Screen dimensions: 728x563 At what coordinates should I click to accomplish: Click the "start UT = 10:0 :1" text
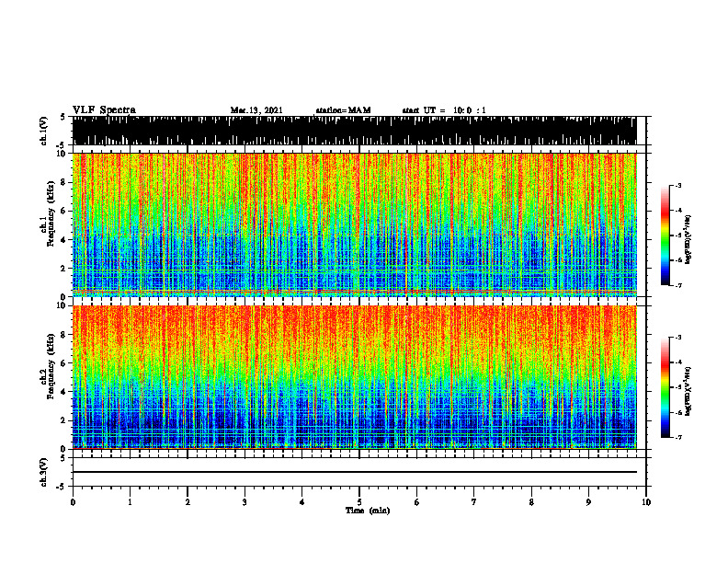pyautogui.click(x=444, y=110)
